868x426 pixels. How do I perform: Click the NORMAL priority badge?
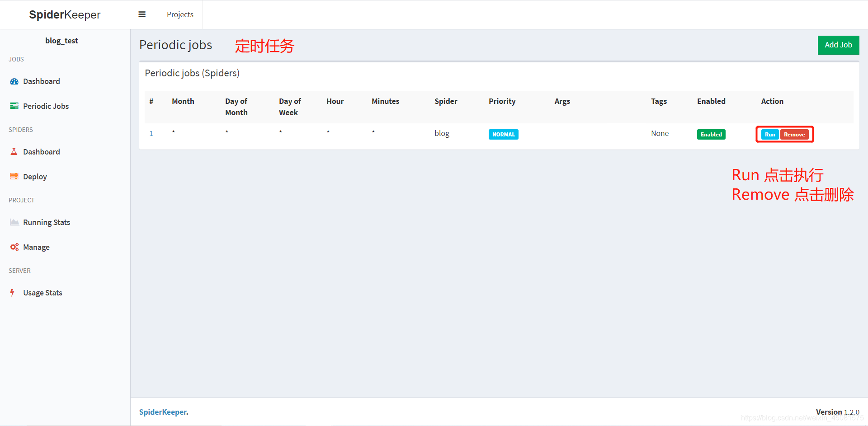point(503,135)
